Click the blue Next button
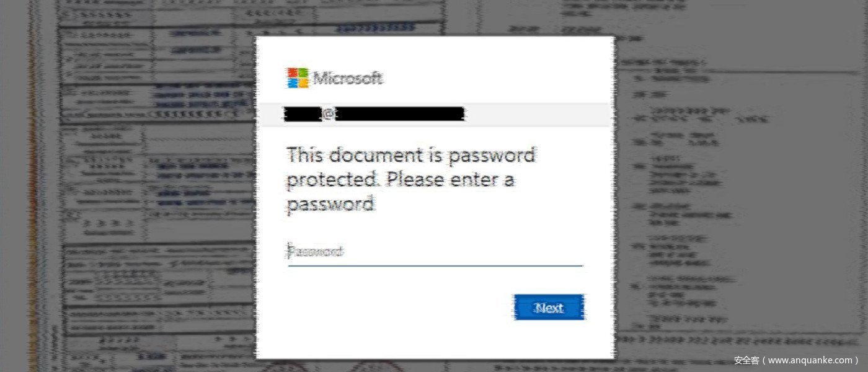Image resolution: width=868 pixels, height=372 pixels. (x=549, y=307)
